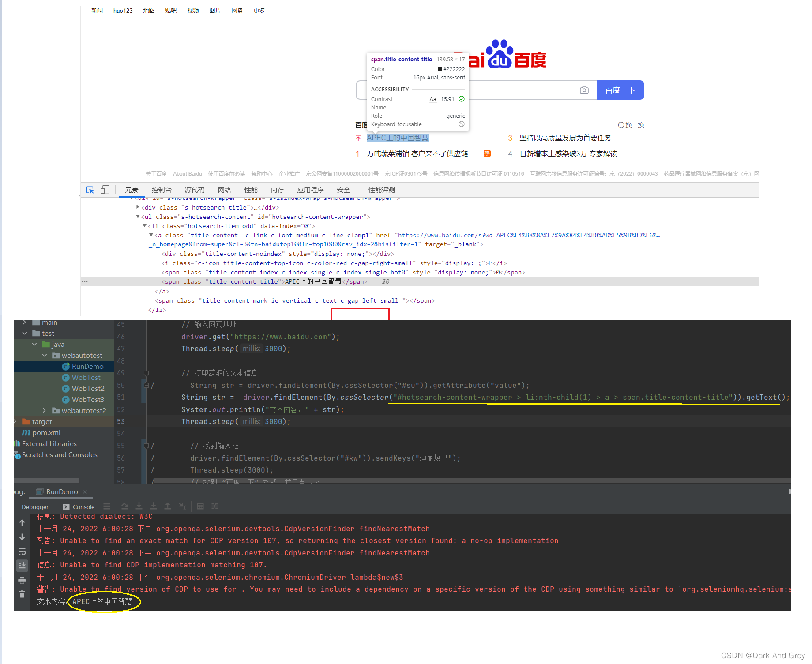This screenshot has height=664, width=812.
Task: Click the camera image search icon
Action: pos(584,90)
